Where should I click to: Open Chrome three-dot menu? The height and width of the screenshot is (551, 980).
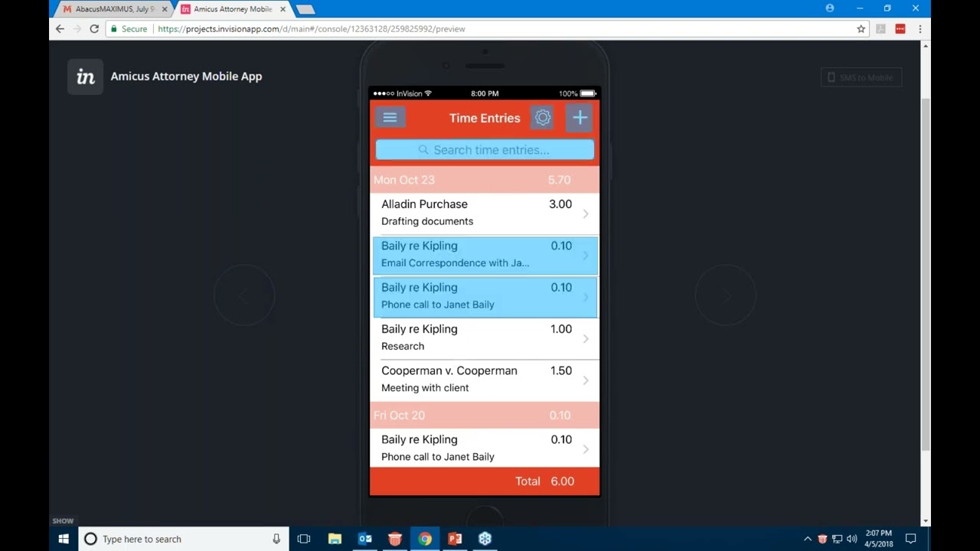pyautogui.click(x=920, y=29)
